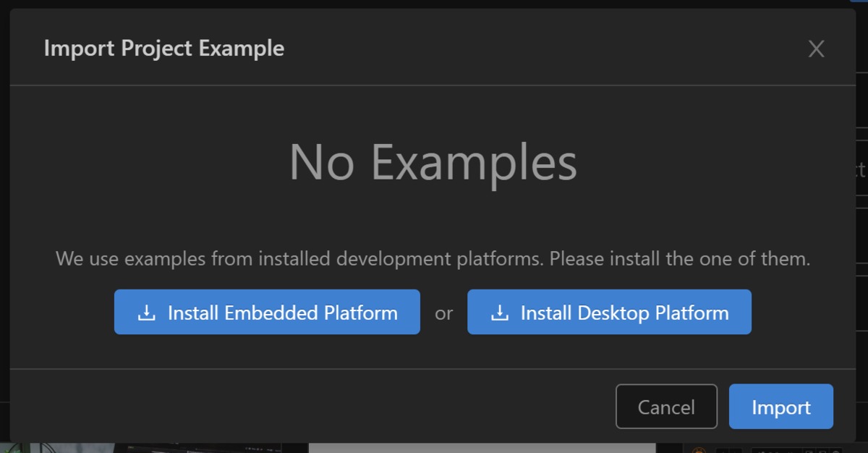The width and height of the screenshot is (868, 453).
Task: Choose Install Desktop Platform
Action: click(609, 312)
